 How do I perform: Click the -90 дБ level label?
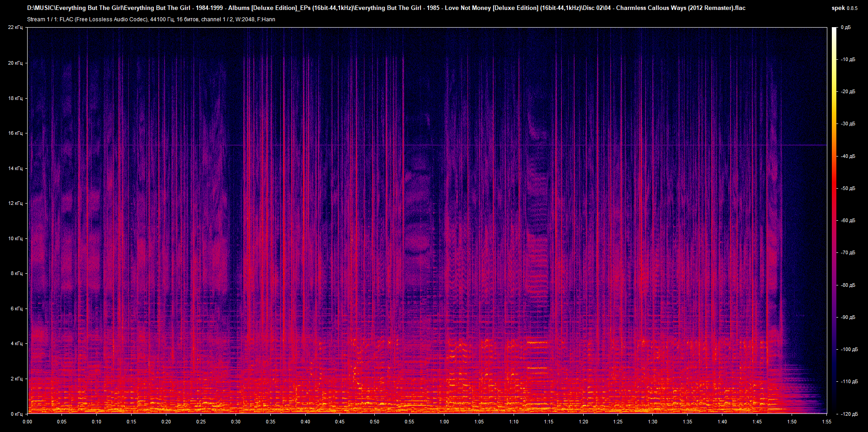848,318
